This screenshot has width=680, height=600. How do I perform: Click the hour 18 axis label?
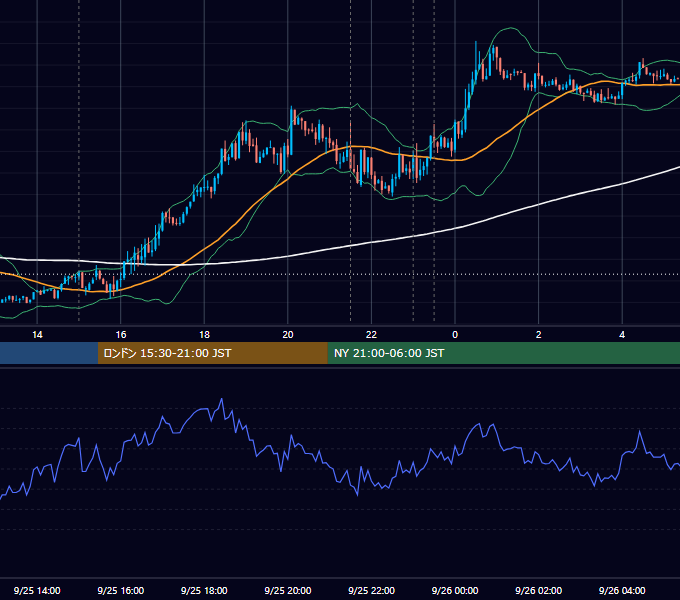coord(204,335)
